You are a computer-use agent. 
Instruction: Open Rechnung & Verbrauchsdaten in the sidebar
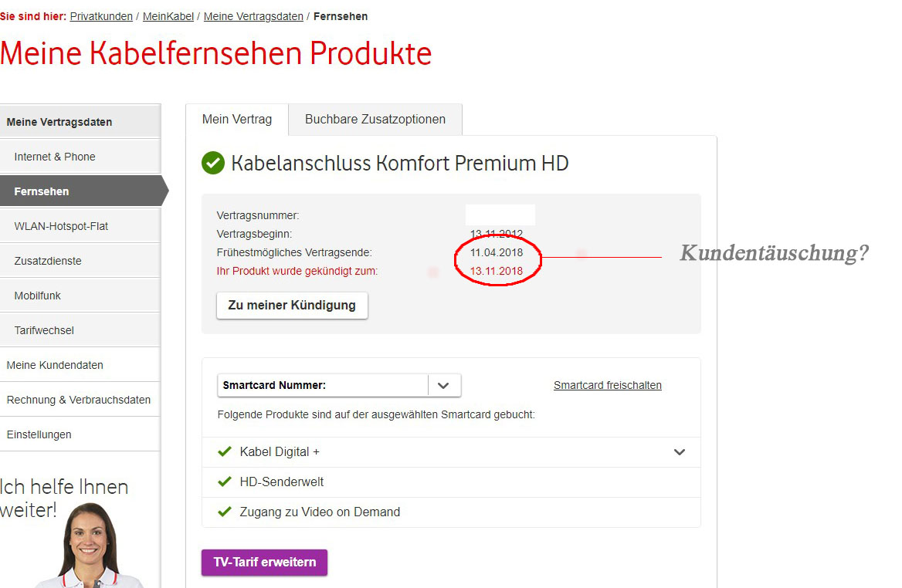79,400
